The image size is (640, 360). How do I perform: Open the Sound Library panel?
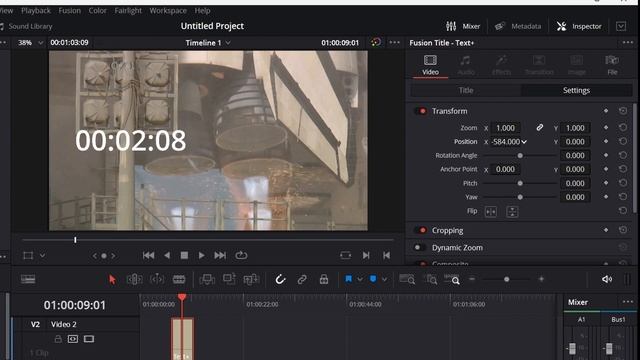tap(27, 26)
